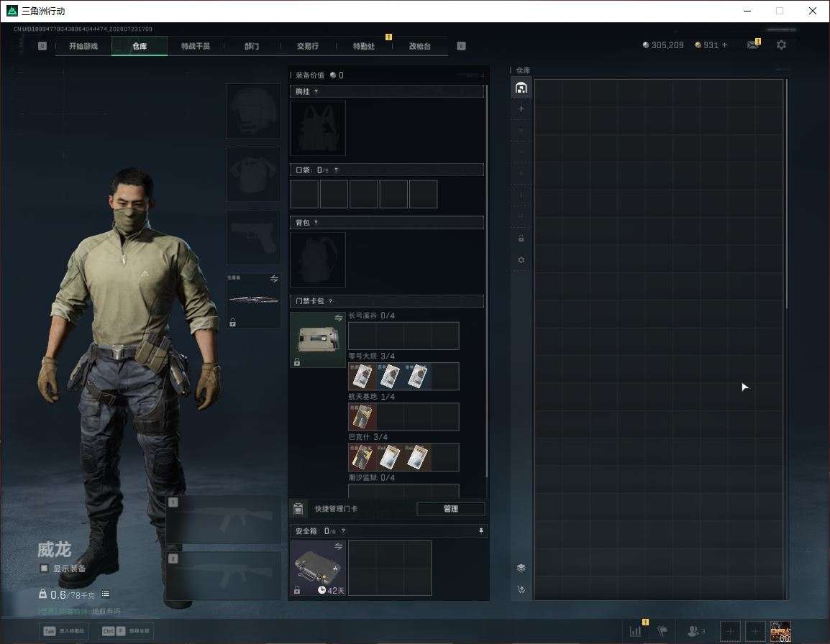Select the main warehouse storage icon
Viewport: 830px width, 644px height.
(521, 88)
